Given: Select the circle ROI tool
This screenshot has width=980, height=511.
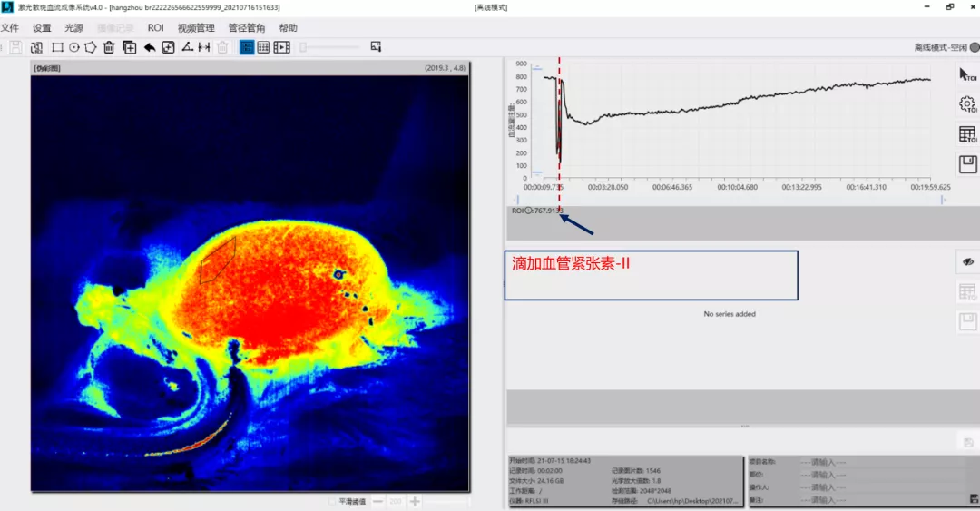Looking at the screenshot, I should pos(73,47).
